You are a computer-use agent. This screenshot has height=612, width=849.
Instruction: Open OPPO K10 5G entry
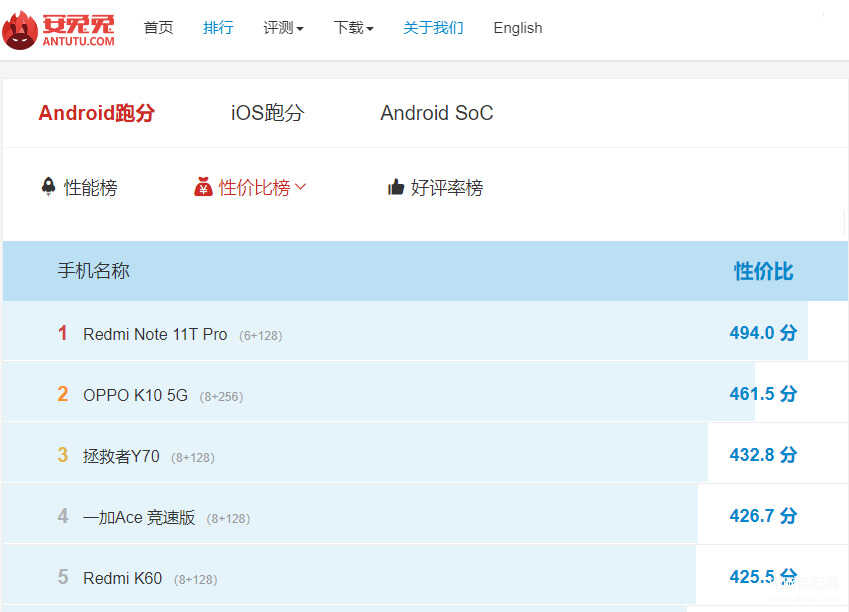(135, 395)
